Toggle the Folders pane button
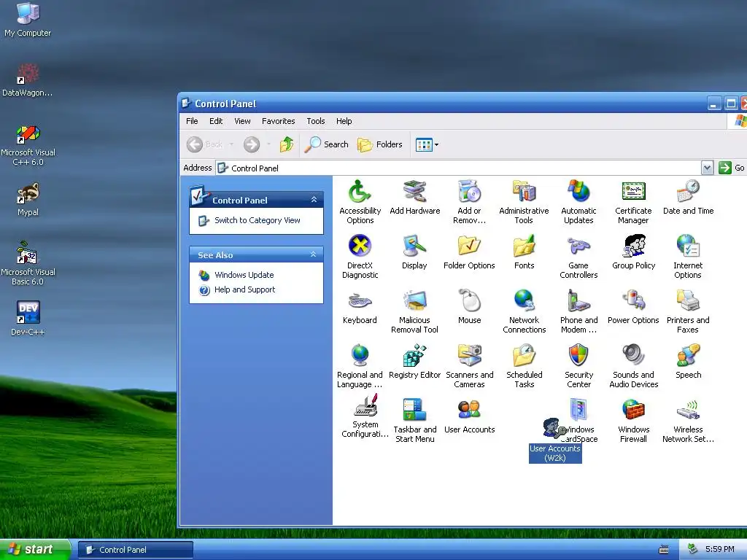The image size is (747, 560). click(379, 144)
